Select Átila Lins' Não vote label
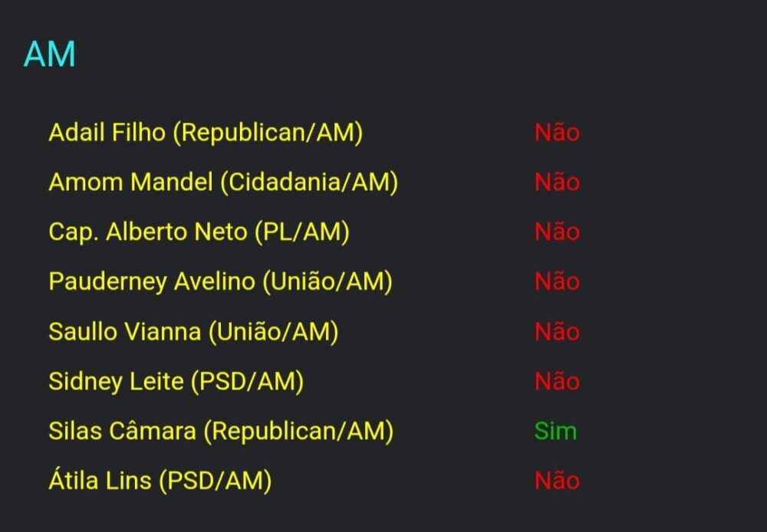 (x=557, y=481)
